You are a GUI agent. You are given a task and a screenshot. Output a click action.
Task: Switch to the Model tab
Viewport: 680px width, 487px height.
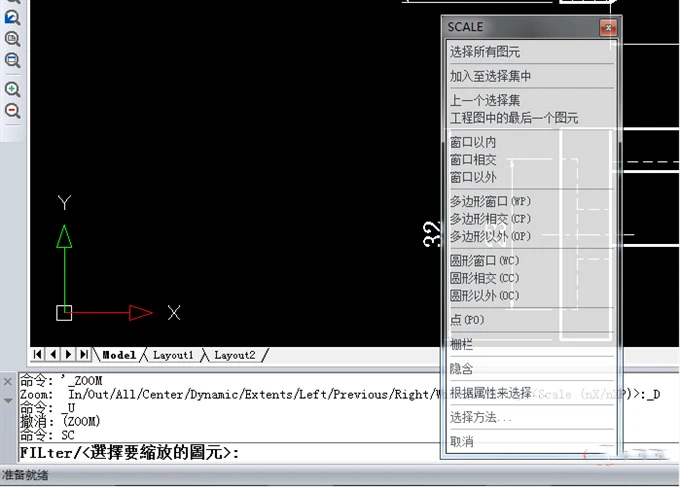pos(119,355)
